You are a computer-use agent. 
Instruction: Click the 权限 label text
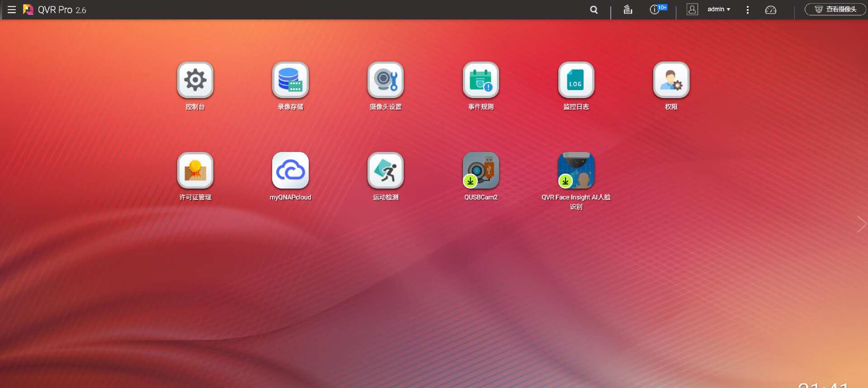(x=671, y=107)
